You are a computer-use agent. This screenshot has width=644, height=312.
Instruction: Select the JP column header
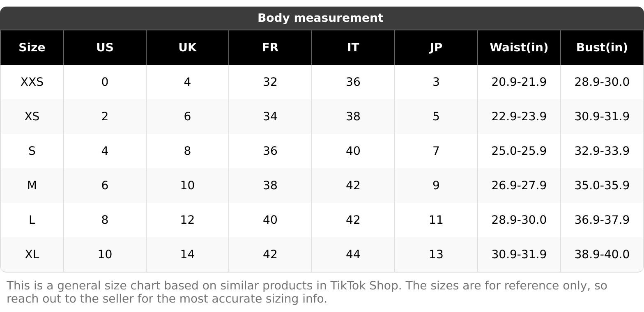point(436,48)
